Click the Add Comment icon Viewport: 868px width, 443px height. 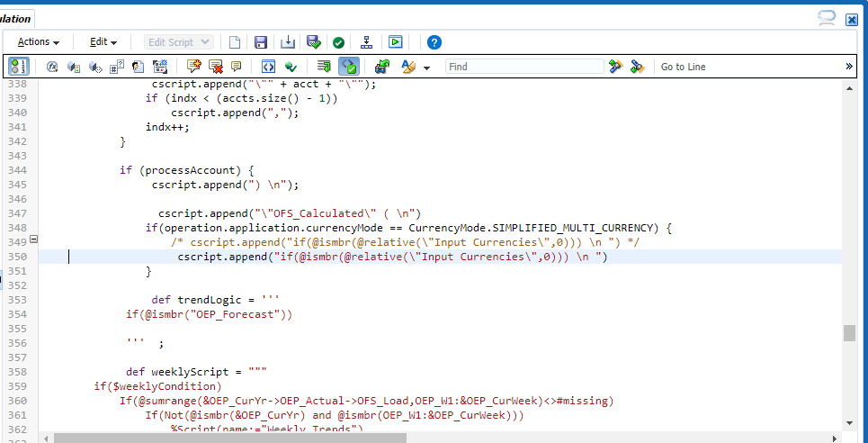coord(193,67)
